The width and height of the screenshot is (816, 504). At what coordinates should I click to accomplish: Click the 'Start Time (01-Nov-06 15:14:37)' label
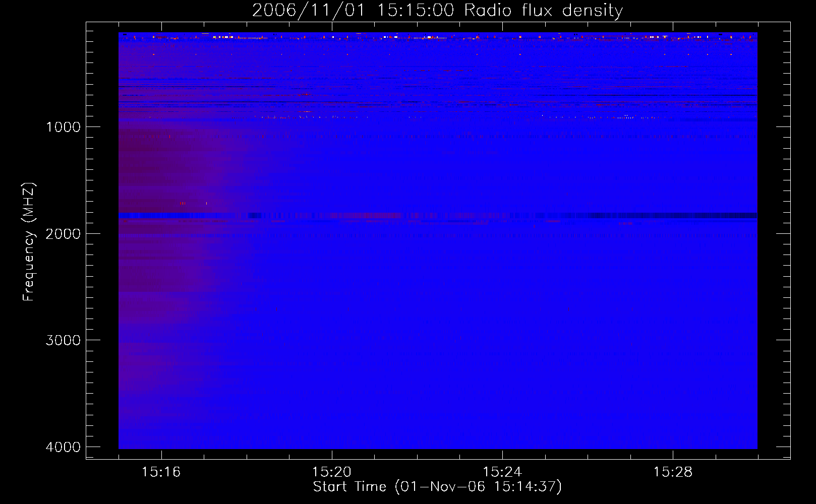pos(437,487)
